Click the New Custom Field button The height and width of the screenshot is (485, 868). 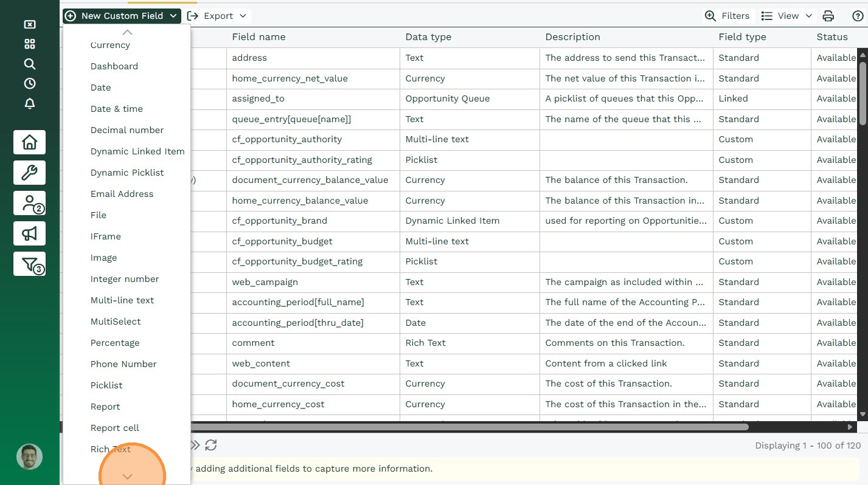122,16
